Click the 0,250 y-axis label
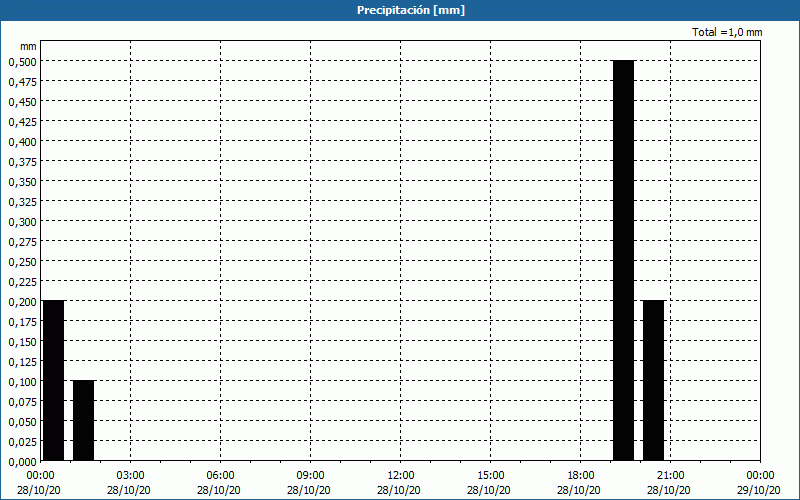The width and height of the screenshot is (800, 500). tap(22, 261)
